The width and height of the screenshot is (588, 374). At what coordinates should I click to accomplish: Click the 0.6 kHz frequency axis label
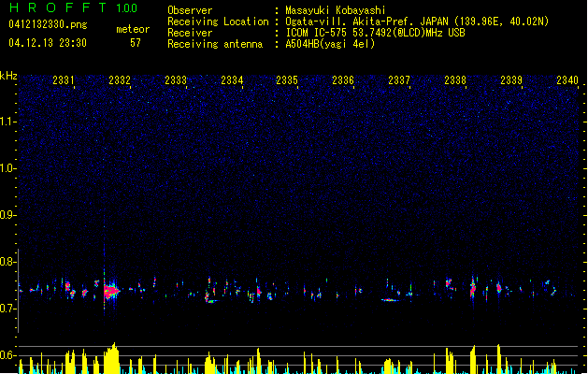[7, 355]
